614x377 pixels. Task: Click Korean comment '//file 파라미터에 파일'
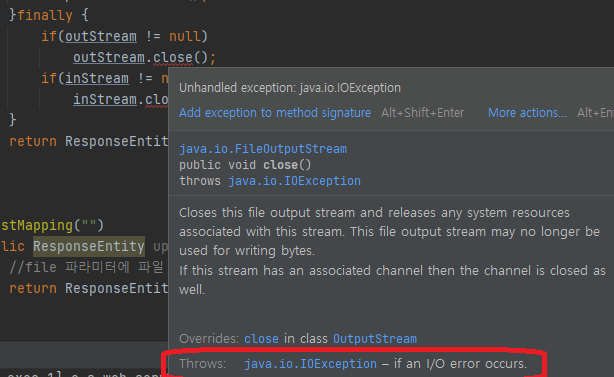(x=86, y=267)
